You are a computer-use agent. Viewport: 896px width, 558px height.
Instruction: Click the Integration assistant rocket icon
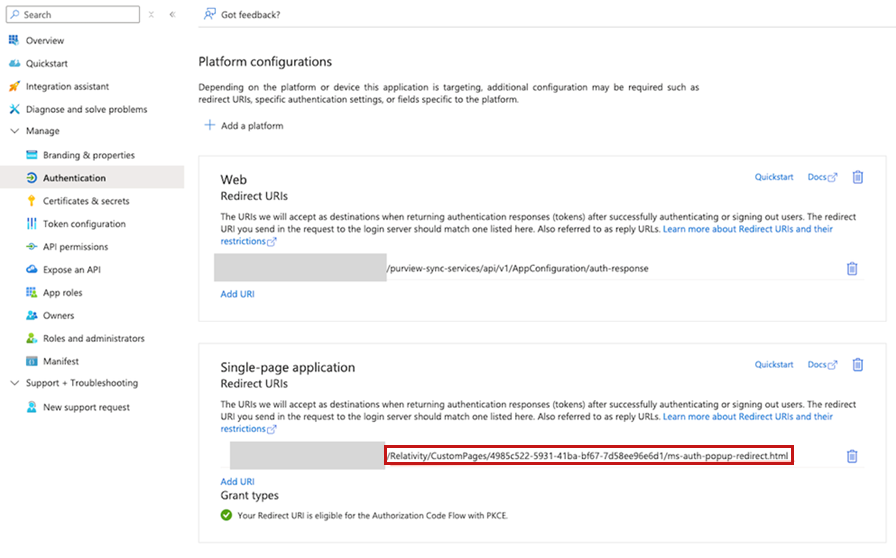point(14,86)
